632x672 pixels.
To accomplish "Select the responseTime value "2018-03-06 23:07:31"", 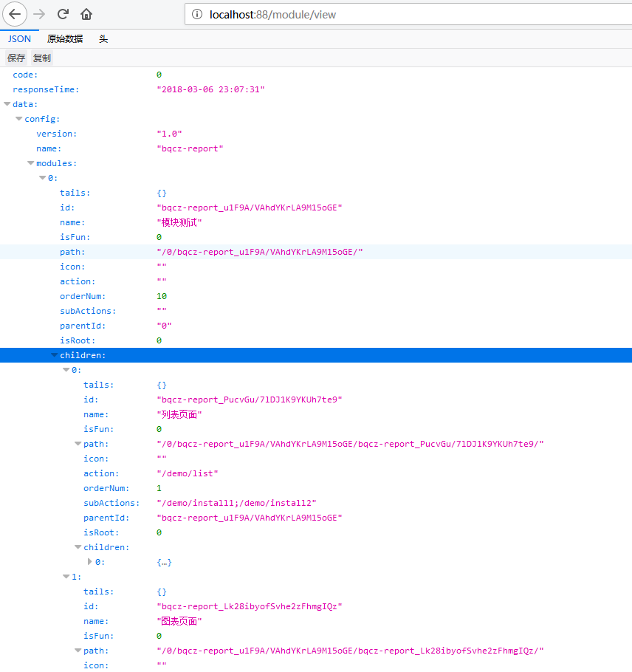I will [210, 89].
